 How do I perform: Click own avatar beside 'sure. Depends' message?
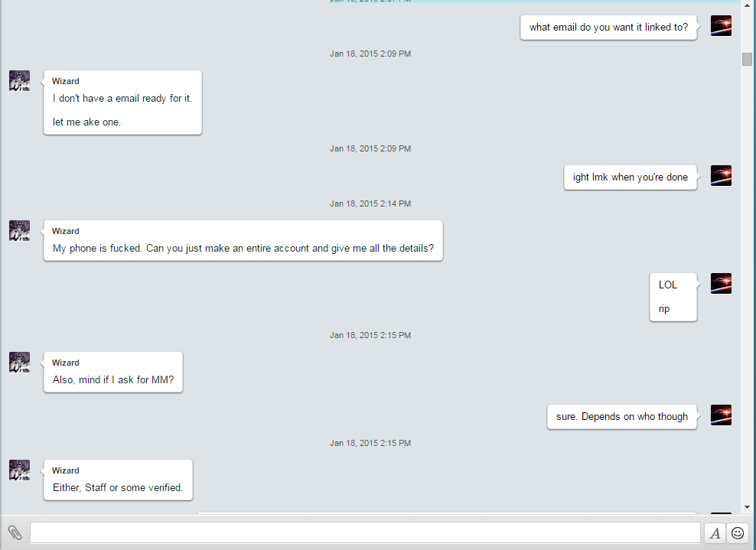(x=721, y=415)
